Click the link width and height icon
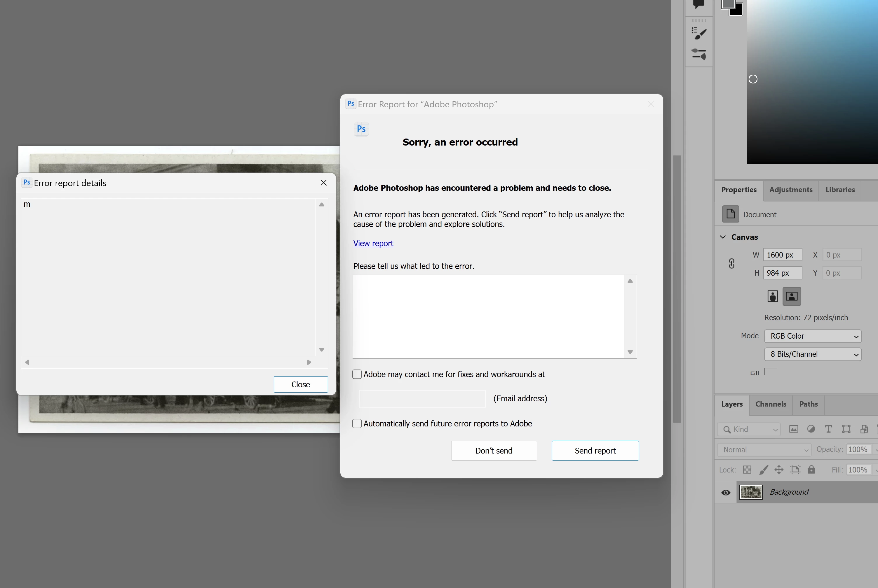The image size is (878, 588). [731, 264]
